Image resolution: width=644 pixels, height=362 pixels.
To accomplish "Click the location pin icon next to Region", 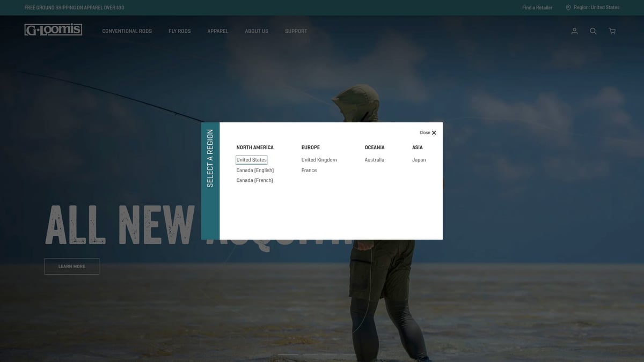I will point(568,7).
